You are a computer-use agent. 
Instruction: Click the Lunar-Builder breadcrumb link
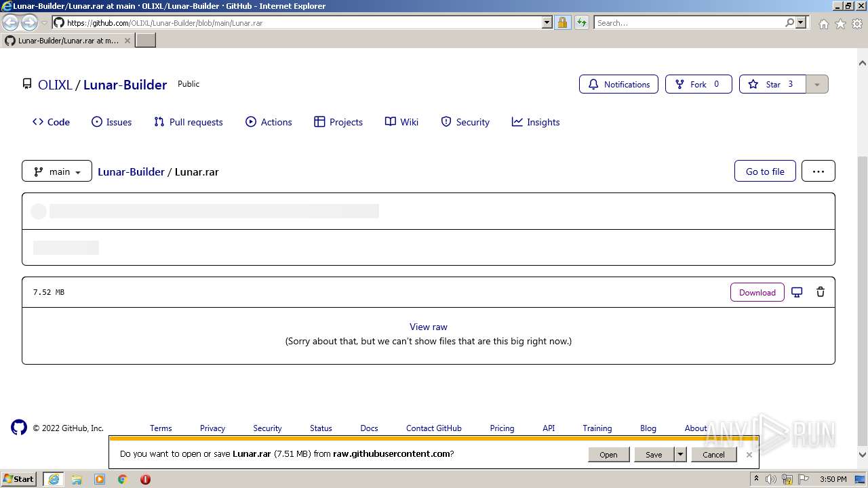click(x=131, y=171)
